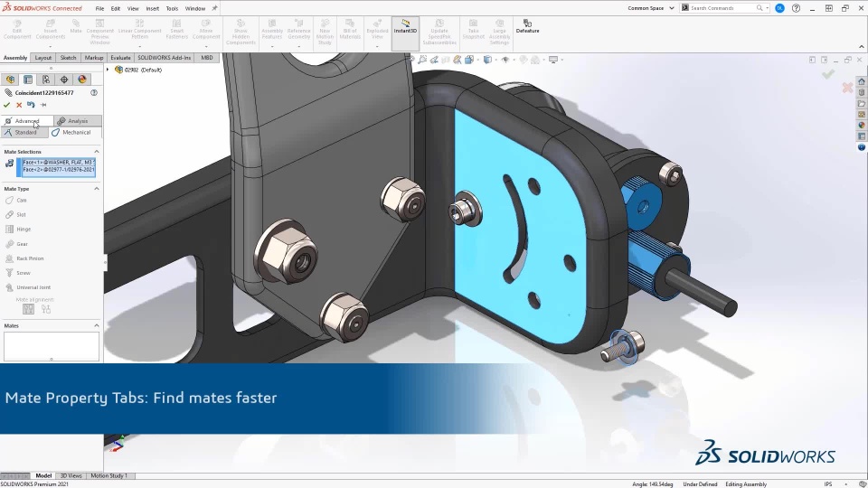Viewport: 868px width, 488px height.
Task: Click red X to cancel mate
Action: [19, 105]
